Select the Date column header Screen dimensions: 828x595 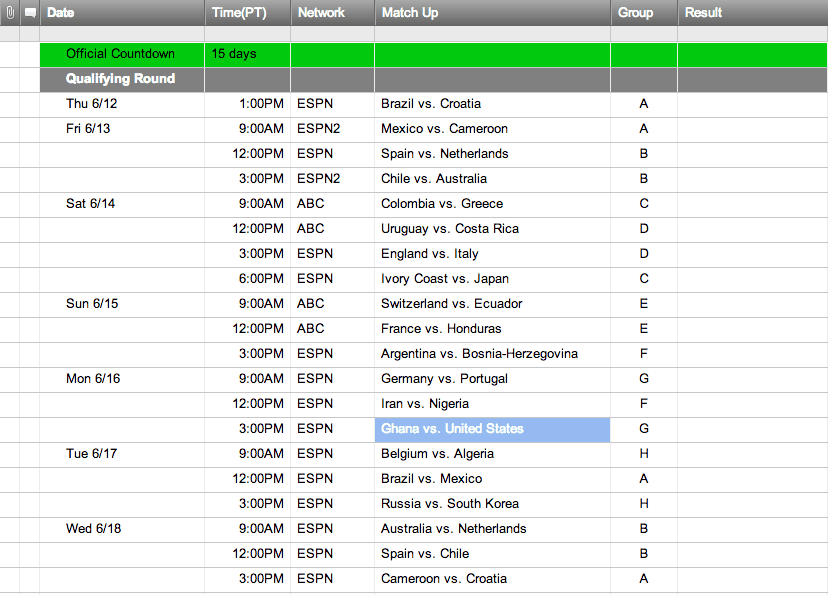click(61, 13)
